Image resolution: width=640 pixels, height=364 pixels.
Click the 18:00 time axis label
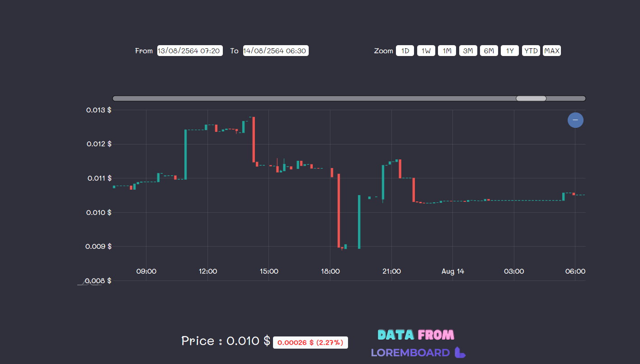(x=330, y=271)
